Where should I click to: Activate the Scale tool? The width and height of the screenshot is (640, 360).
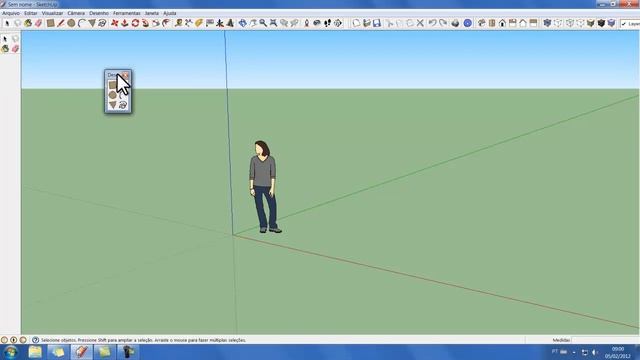[x=156, y=23]
